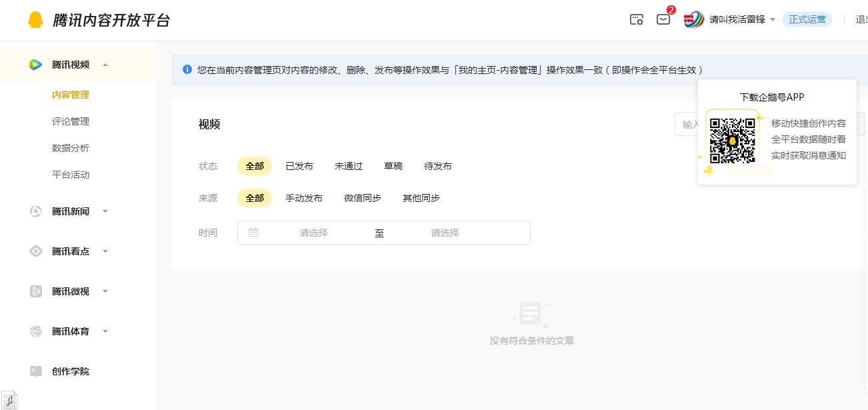Filter source by 微信同步
Viewport: 868px width, 410px height.
[363, 198]
